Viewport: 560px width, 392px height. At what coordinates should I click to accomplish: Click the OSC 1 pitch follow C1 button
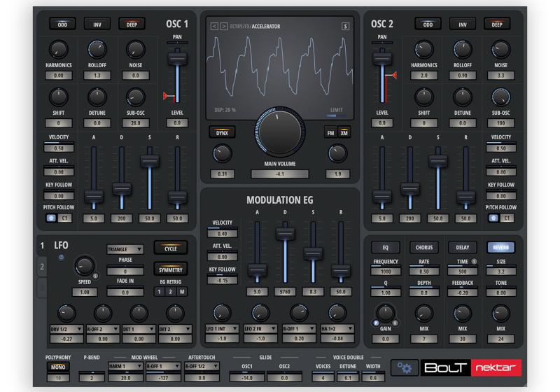[x=64, y=218]
